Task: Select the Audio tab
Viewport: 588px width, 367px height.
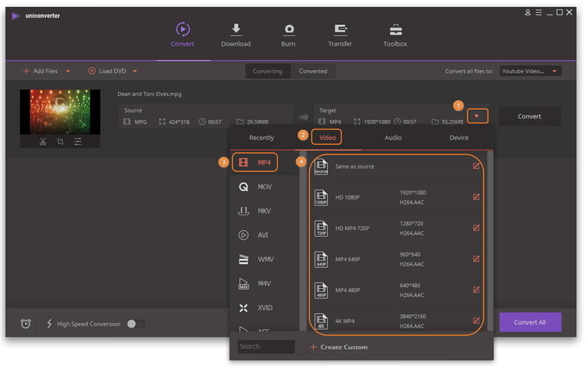Action: [x=393, y=138]
